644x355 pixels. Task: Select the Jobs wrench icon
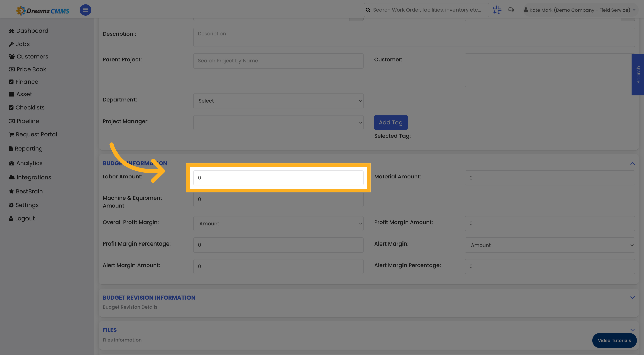pos(12,44)
